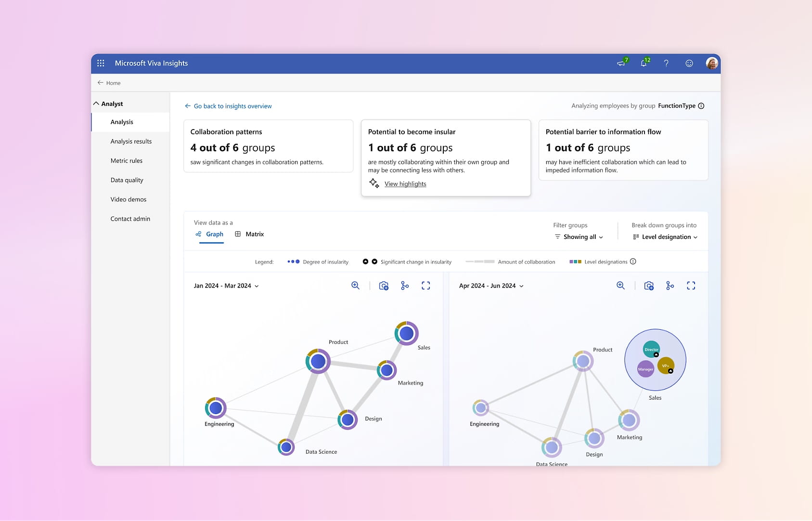Open the notifications bell icon

644,63
